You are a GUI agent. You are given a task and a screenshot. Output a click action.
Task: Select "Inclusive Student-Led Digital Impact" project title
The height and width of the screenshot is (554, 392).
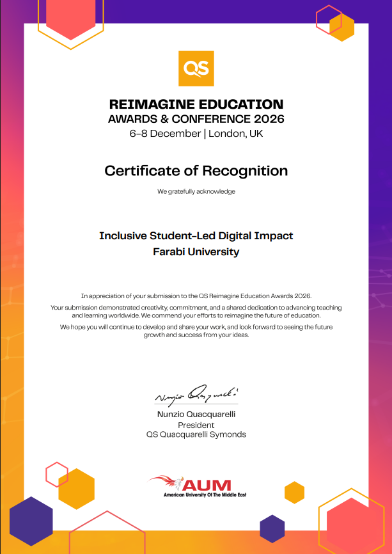(x=196, y=236)
